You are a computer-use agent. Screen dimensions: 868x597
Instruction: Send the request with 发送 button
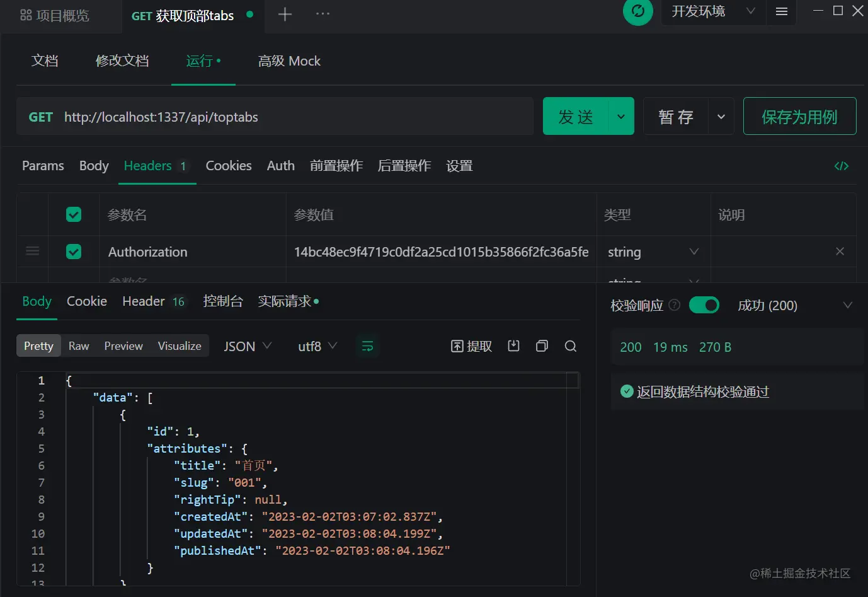(x=576, y=117)
